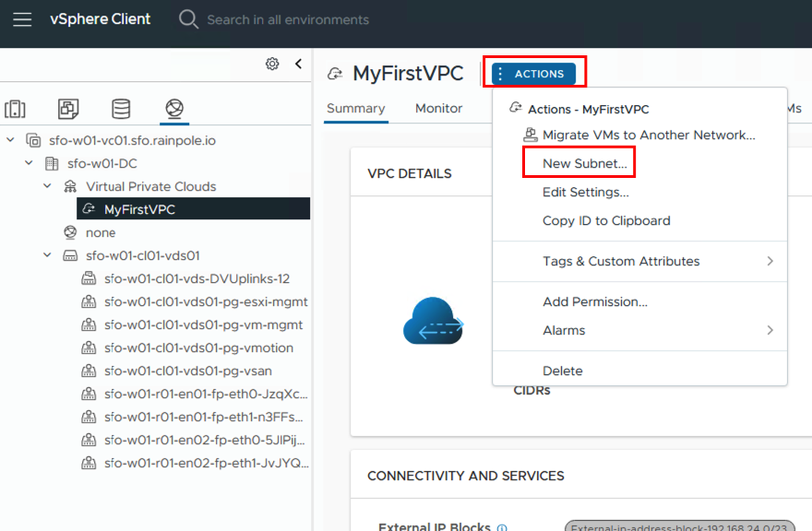
Task: Open the Storage inventory view
Action: point(121,110)
